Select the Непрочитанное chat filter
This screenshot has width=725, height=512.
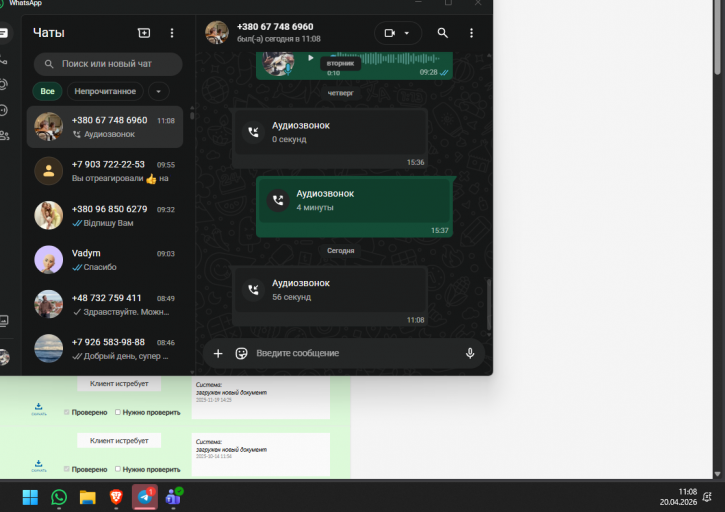(x=105, y=91)
